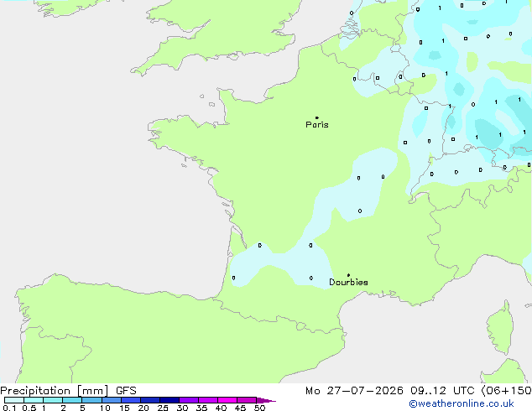Click the '(06+150' forecast run text
532x411 pixels.
(506, 391)
